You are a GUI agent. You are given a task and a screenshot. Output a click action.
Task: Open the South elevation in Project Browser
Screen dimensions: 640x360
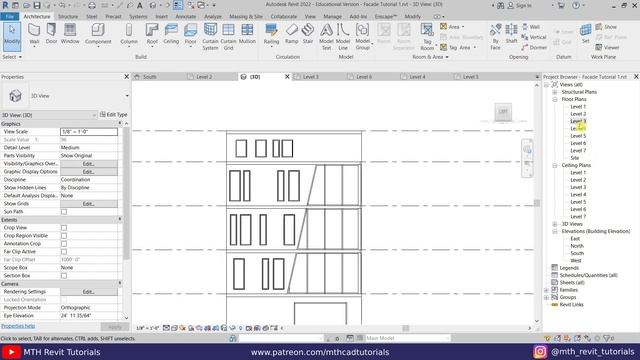[x=577, y=253]
